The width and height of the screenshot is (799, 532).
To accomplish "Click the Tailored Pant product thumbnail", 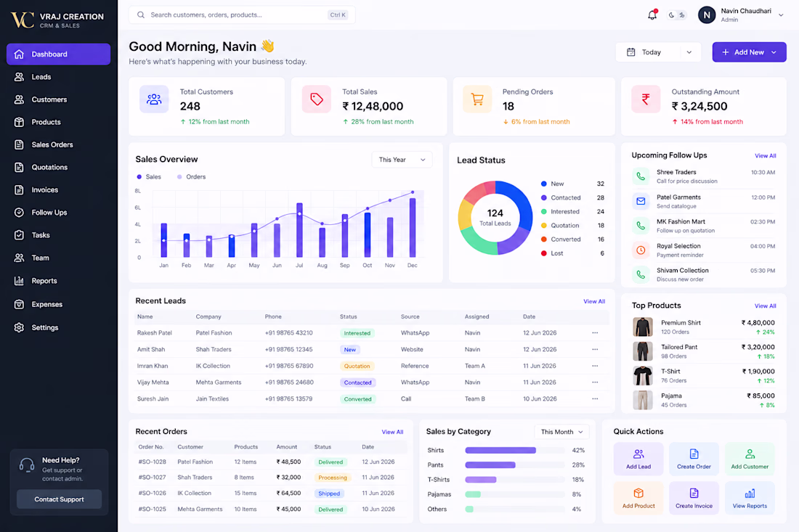I will coord(643,351).
